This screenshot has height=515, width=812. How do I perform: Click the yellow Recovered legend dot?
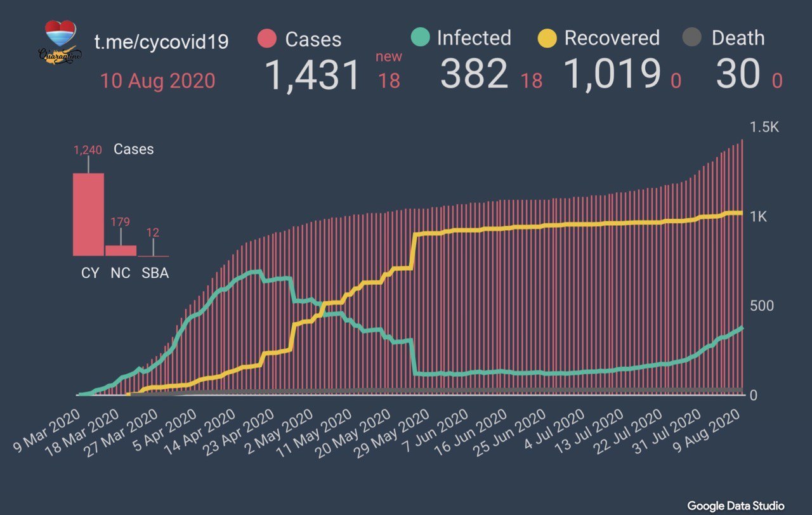[x=546, y=38]
